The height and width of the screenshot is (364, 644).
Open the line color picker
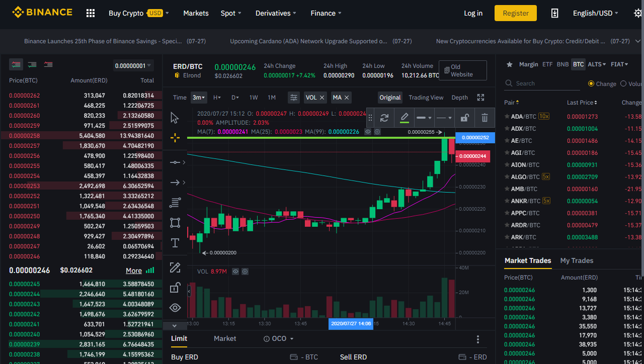(404, 118)
